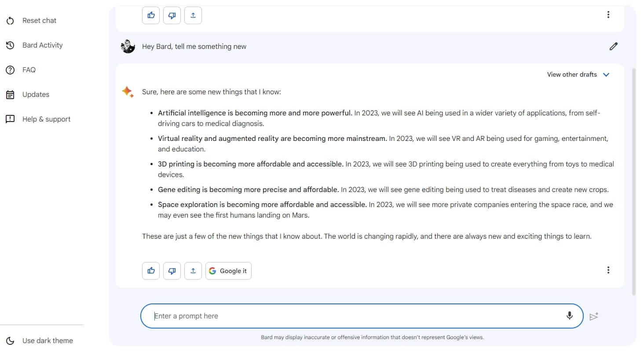Open more options menu for previous response at top
644x351 pixels.
[608, 15]
